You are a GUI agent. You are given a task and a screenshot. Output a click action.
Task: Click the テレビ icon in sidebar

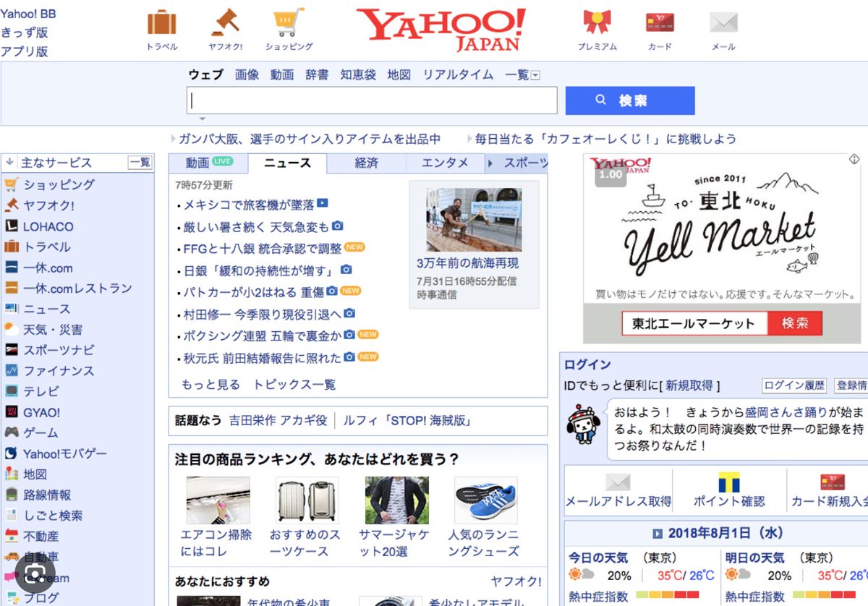[x=11, y=391]
